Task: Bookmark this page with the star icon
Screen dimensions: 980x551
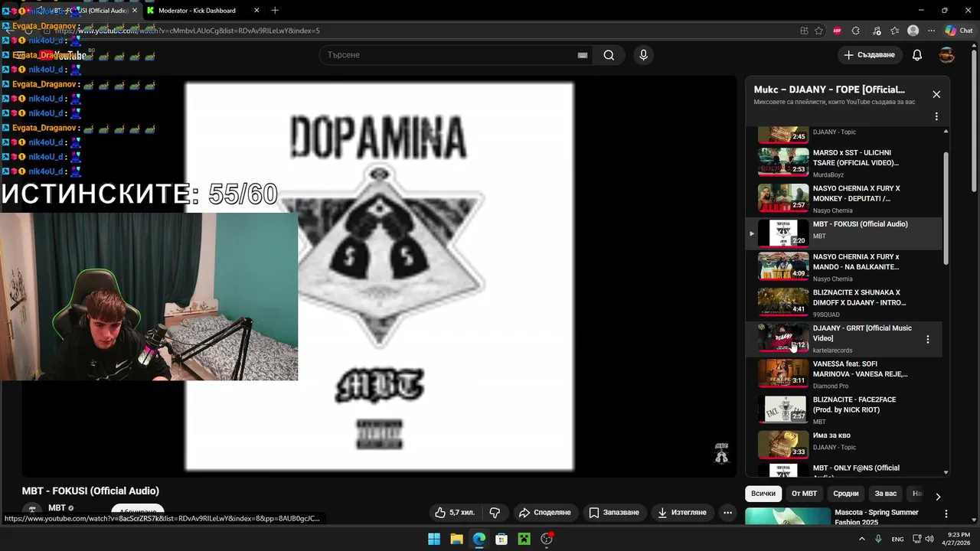Action: click(819, 31)
